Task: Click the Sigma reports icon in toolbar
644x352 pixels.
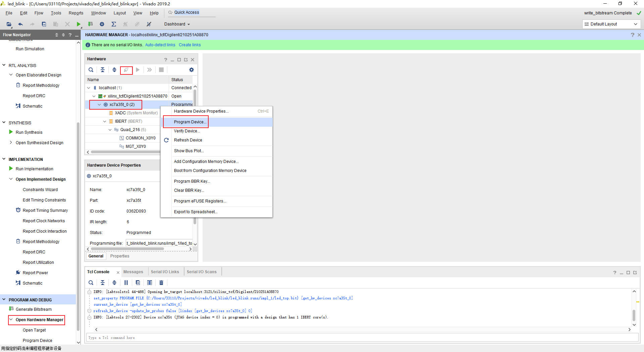Action: [x=114, y=24]
